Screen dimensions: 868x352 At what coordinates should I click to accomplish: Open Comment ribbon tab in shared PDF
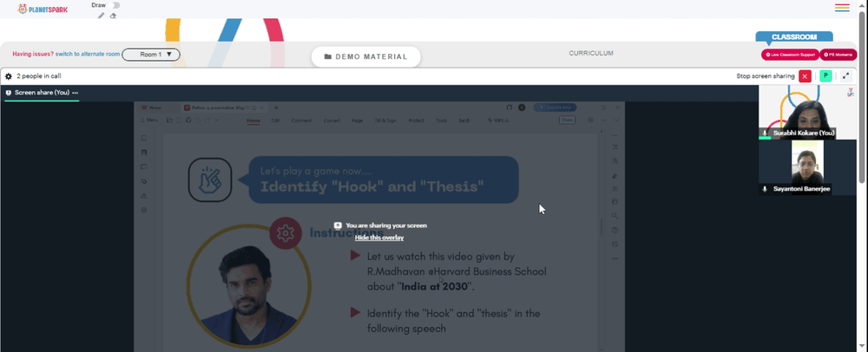[301, 121]
